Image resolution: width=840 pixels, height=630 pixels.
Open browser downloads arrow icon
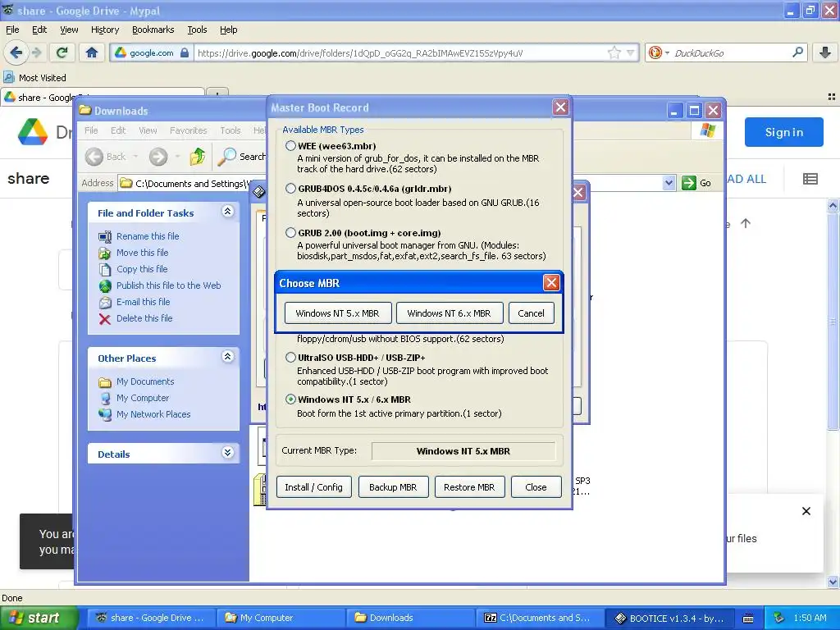click(825, 52)
